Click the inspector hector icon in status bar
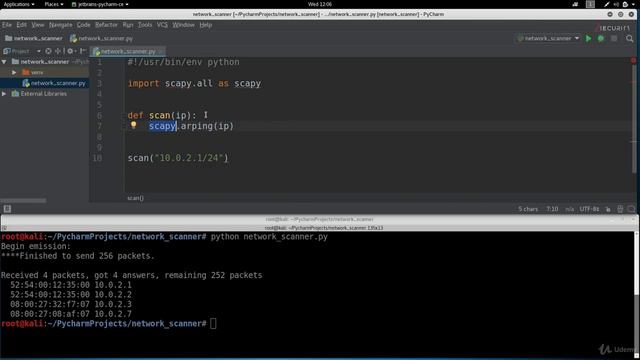 click(x=620, y=209)
